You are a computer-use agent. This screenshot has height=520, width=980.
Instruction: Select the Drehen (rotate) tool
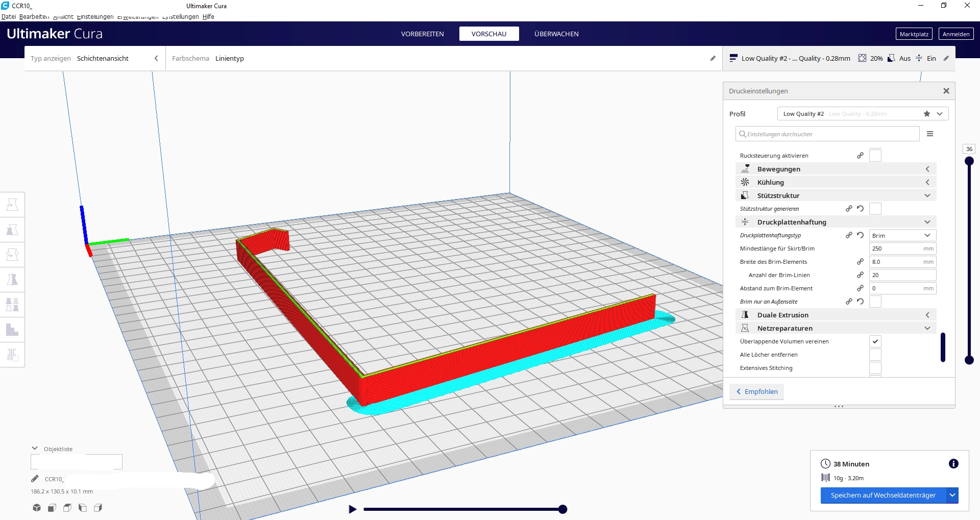pyautogui.click(x=13, y=254)
